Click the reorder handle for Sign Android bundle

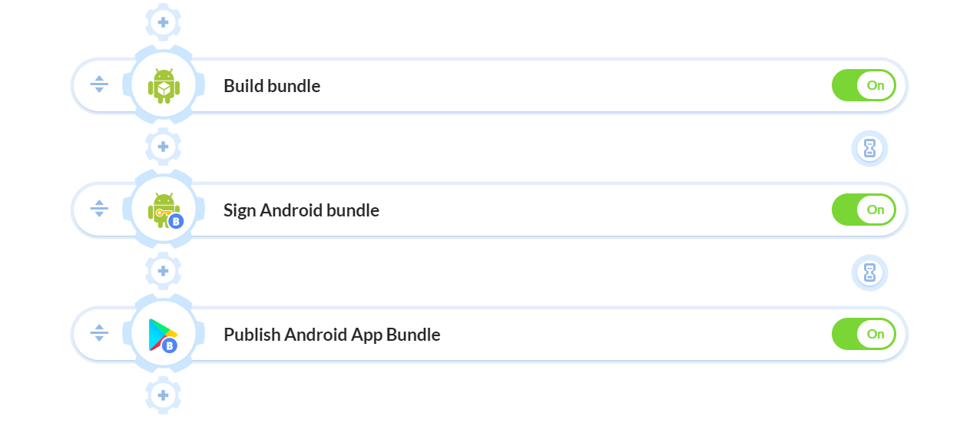tap(99, 209)
